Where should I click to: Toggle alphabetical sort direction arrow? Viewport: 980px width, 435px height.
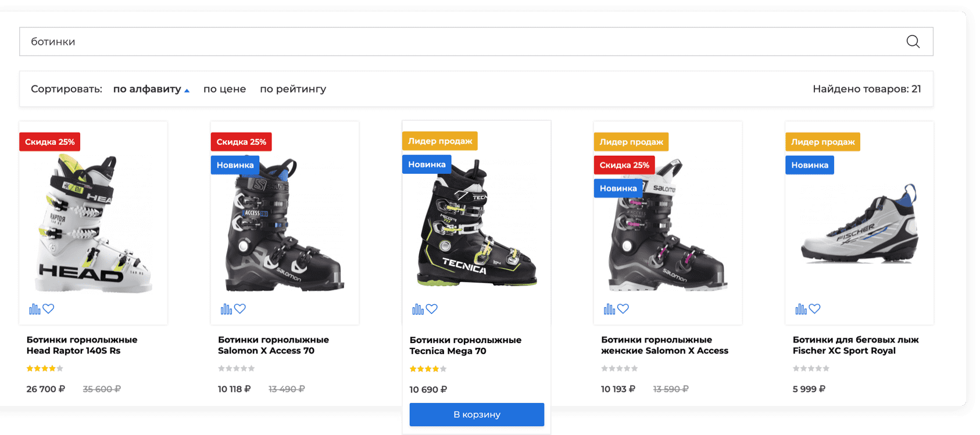pyautogui.click(x=187, y=90)
